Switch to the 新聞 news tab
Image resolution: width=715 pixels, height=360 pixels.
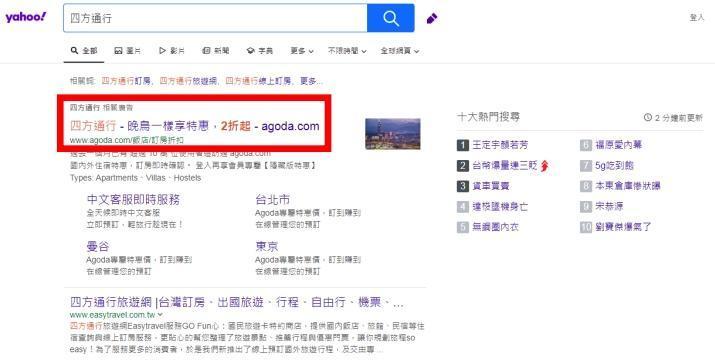click(x=215, y=51)
